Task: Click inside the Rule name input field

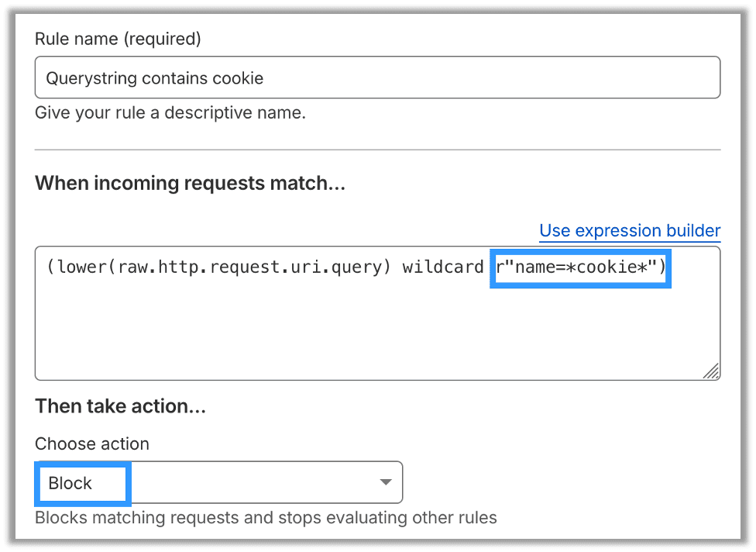Action: (378, 77)
